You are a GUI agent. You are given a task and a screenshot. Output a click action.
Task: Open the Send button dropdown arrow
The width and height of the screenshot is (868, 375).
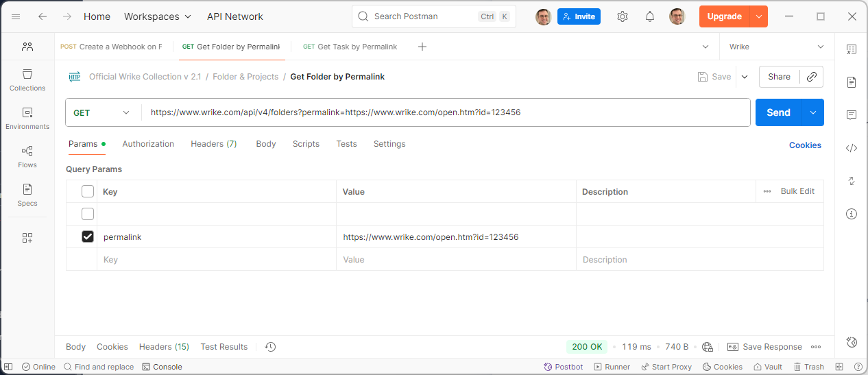point(813,112)
